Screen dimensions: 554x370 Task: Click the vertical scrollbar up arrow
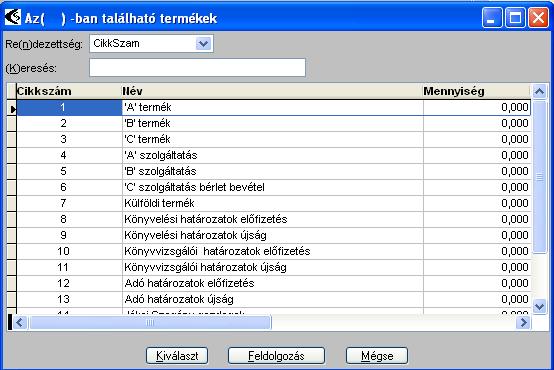click(539, 92)
